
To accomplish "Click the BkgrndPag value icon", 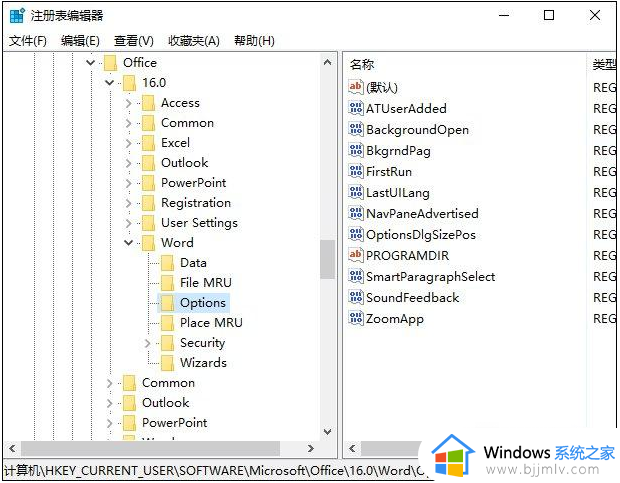I will tap(355, 150).
